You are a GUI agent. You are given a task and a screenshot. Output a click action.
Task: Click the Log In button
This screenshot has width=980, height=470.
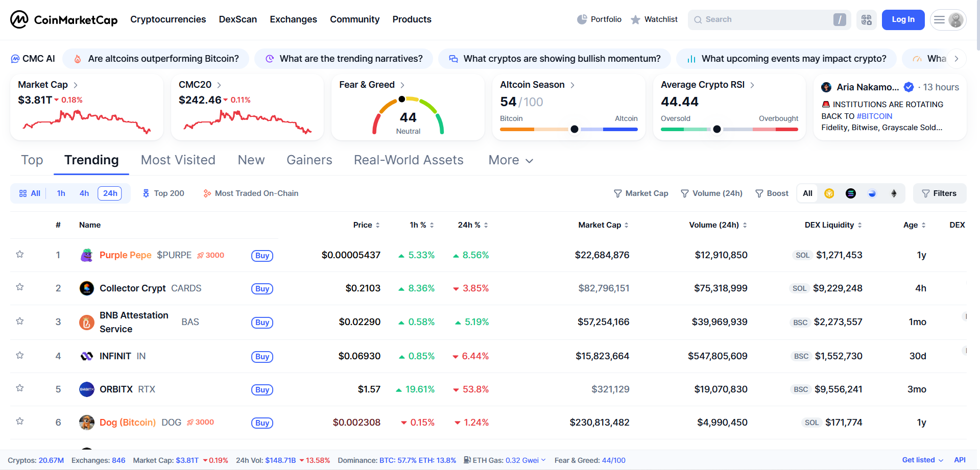(903, 20)
